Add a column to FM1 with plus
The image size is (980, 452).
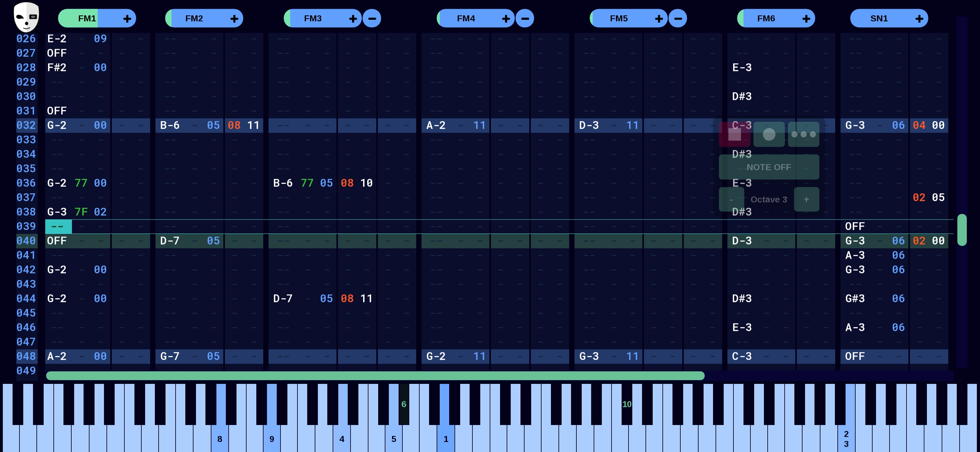pos(127,18)
